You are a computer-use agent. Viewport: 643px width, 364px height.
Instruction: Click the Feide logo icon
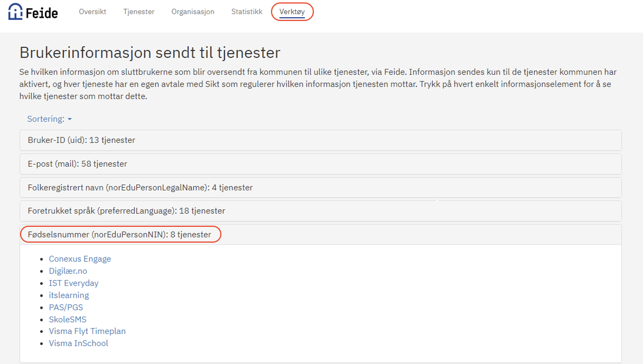tap(15, 12)
